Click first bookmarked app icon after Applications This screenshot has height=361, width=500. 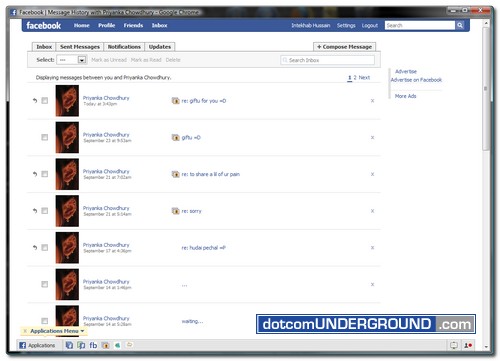(x=69, y=345)
